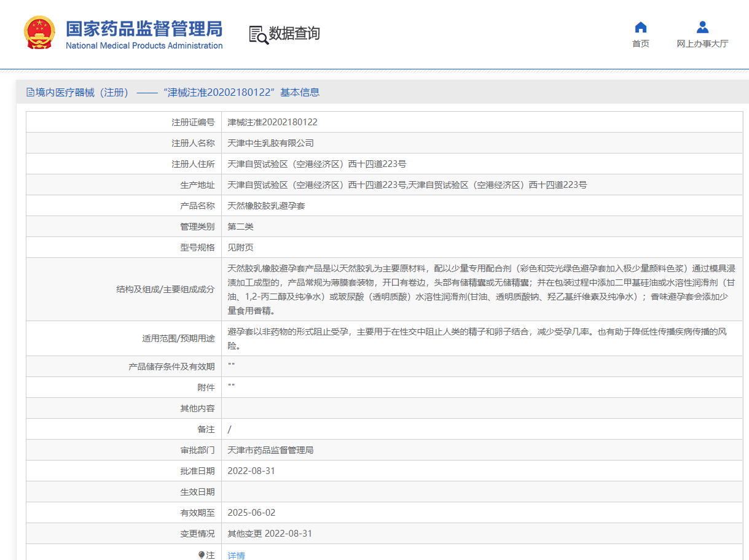Click the 结构及组成 description paragraph
The height and width of the screenshot is (560, 749).
(x=481, y=290)
